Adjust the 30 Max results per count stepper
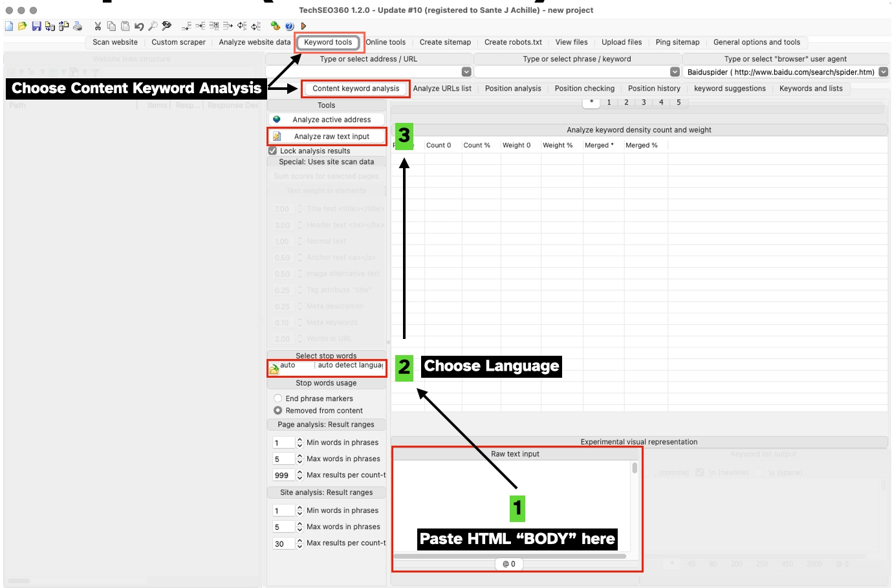This screenshot has width=892, height=588. tap(299, 543)
